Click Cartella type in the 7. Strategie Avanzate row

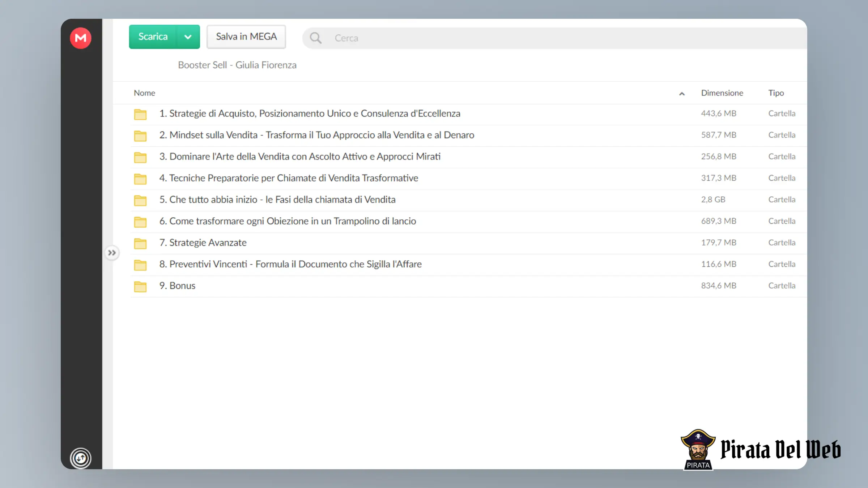[x=782, y=243]
